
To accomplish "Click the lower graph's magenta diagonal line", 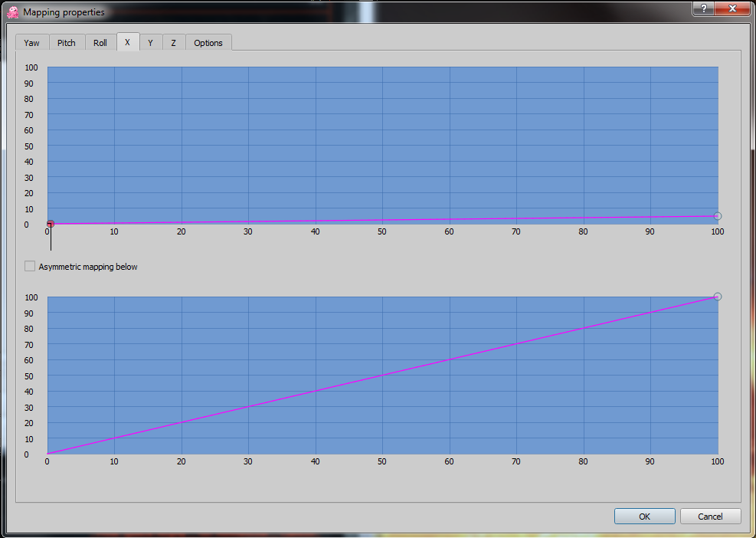I will click(x=383, y=375).
